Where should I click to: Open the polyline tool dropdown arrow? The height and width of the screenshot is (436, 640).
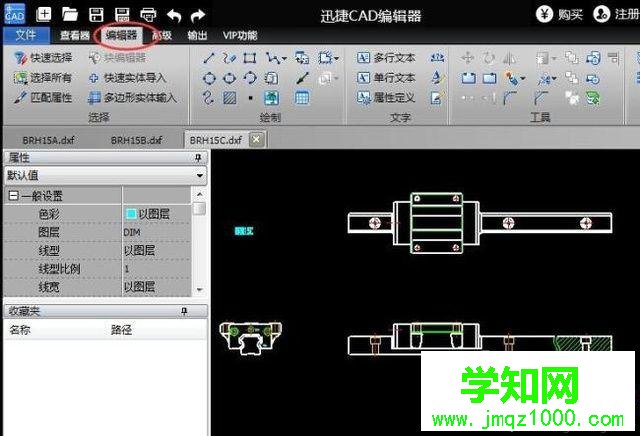click(284, 59)
